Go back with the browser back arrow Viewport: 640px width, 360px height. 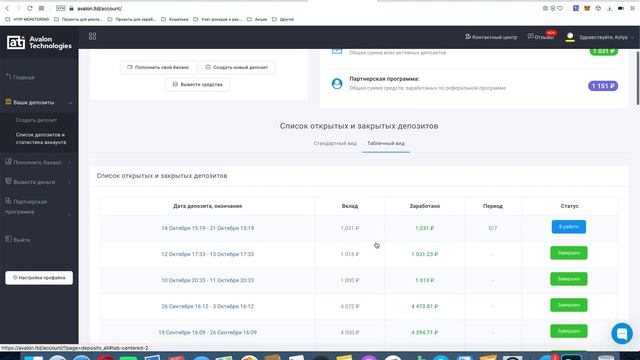point(7,8)
